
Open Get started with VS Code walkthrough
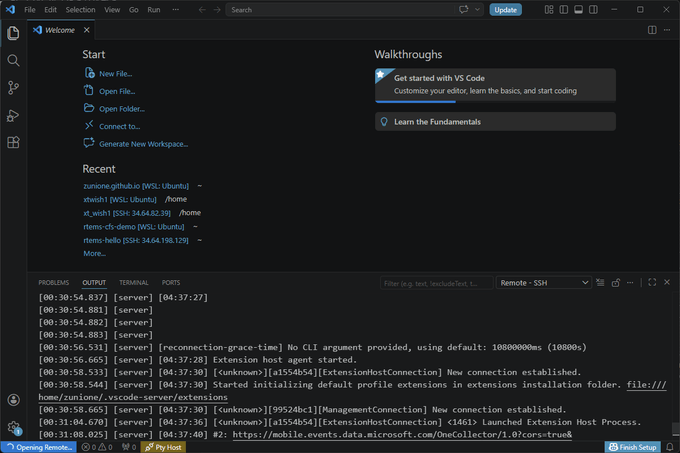(x=495, y=85)
